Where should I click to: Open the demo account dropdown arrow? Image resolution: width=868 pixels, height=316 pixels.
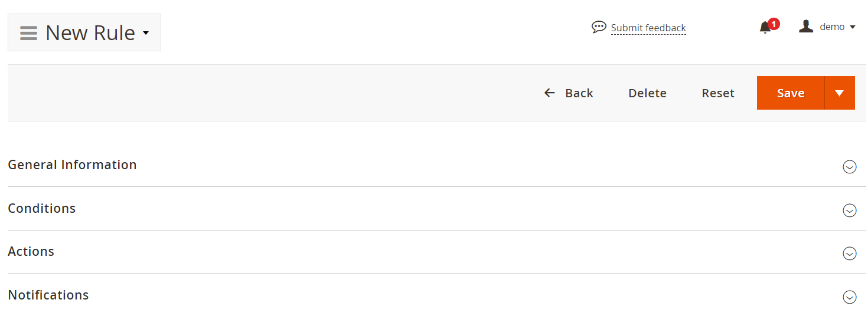(x=853, y=27)
